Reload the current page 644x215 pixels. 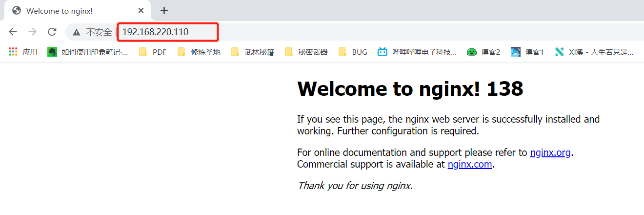pyautogui.click(x=52, y=32)
